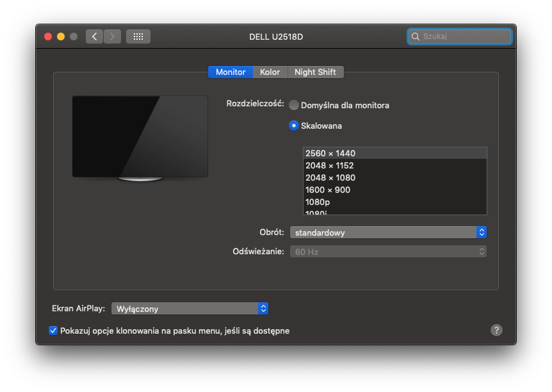Close the window with the red button
Screen dimensions: 552x392
pos(48,37)
